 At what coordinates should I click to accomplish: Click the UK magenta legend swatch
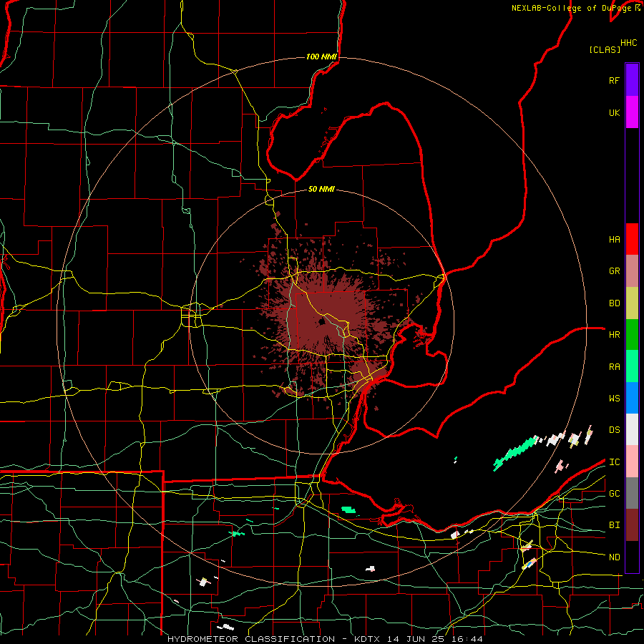(x=632, y=112)
